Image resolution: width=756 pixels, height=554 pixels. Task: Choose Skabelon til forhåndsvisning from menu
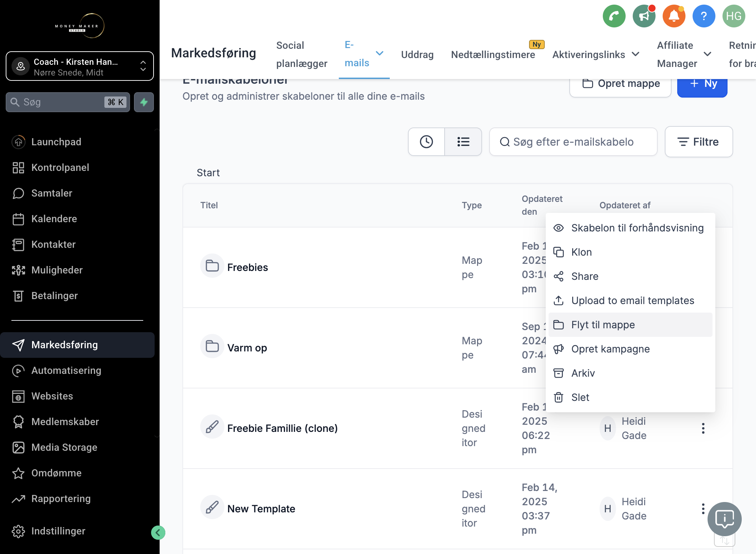click(x=630, y=228)
